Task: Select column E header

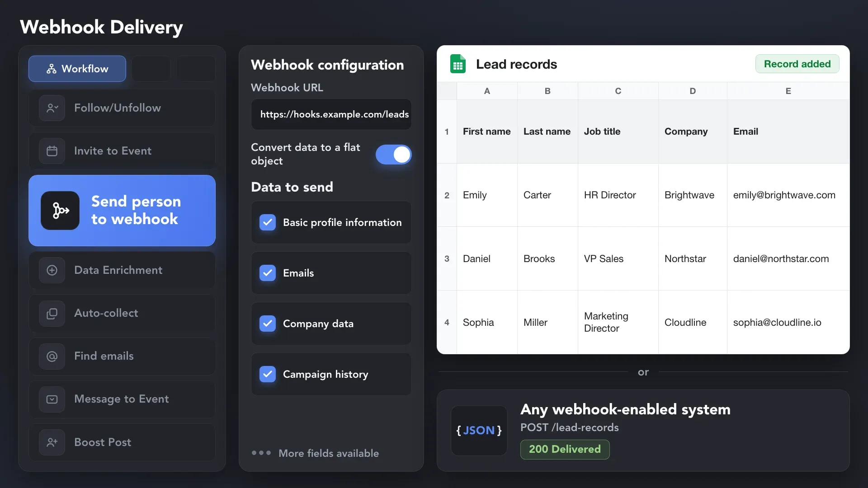Action: pos(788,91)
